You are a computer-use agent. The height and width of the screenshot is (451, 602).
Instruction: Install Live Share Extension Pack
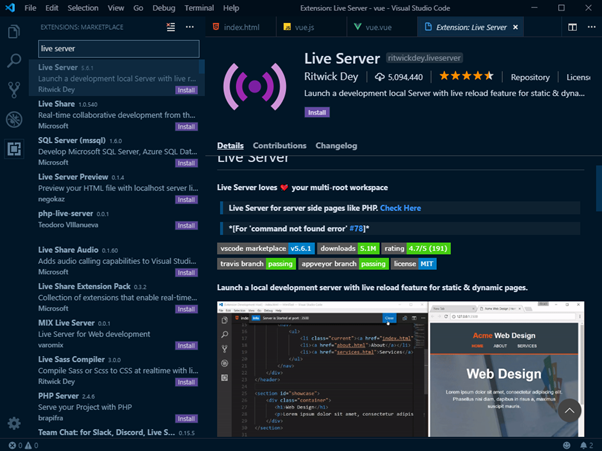click(186, 309)
